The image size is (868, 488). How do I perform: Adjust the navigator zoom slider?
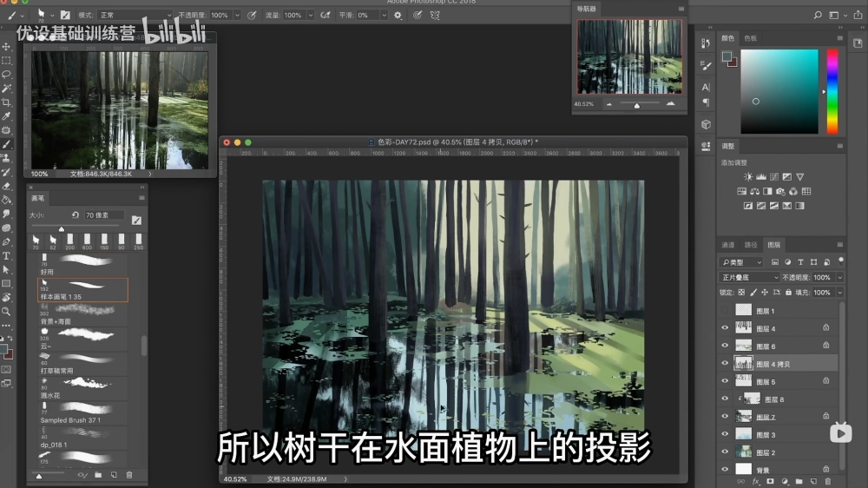pos(636,105)
